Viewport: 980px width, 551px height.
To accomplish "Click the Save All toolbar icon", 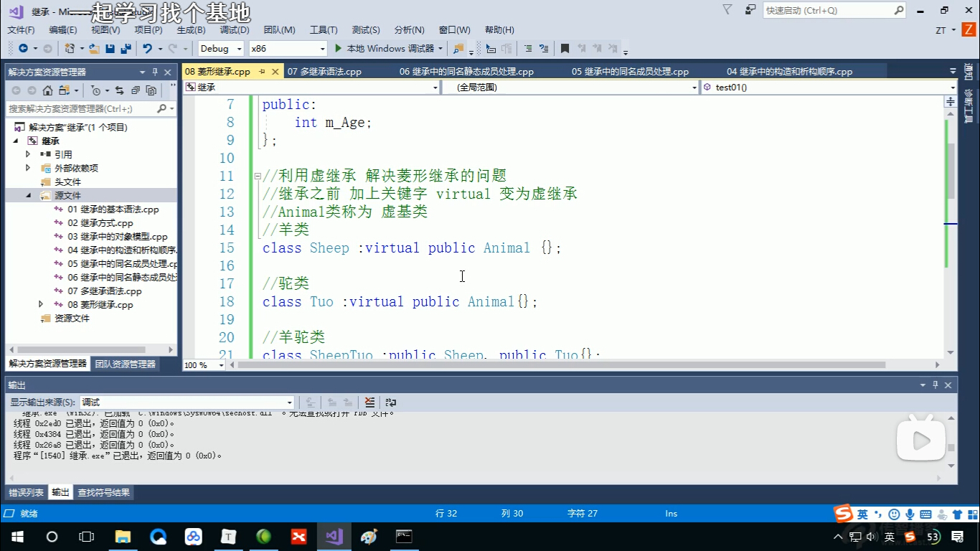I will [x=126, y=49].
